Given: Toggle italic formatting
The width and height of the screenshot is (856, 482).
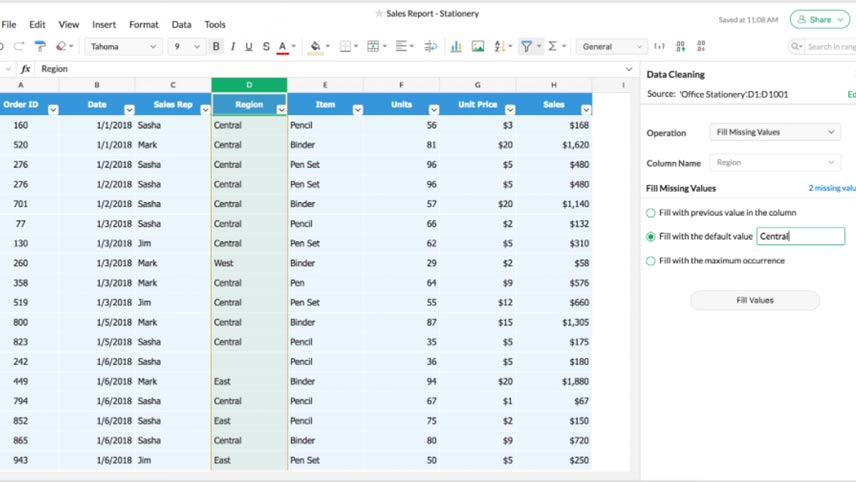Looking at the screenshot, I should (x=233, y=46).
